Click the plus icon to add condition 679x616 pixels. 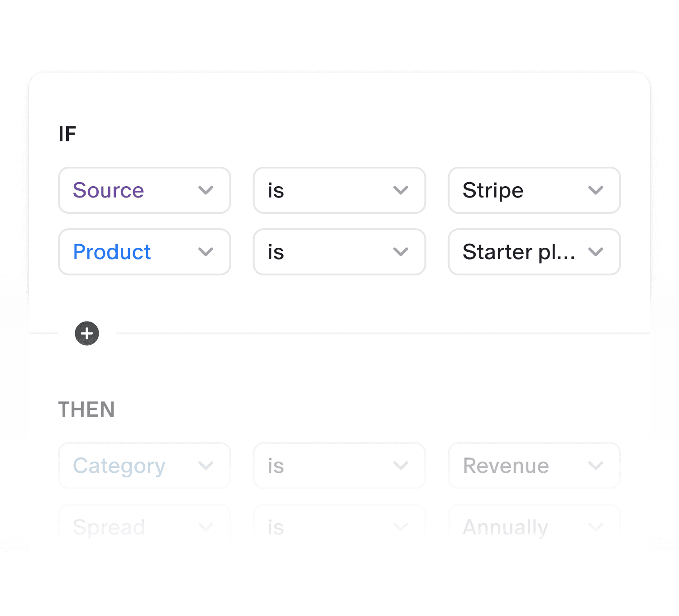pyautogui.click(x=87, y=334)
